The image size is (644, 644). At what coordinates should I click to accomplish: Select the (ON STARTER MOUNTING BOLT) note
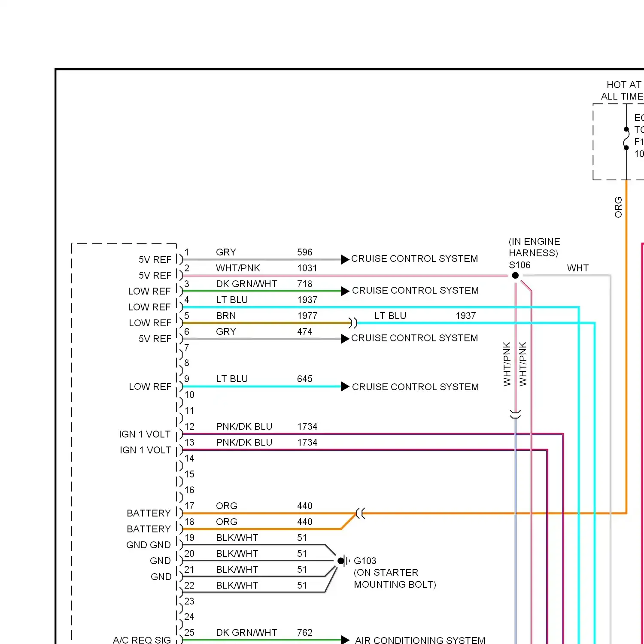pos(395,578)
